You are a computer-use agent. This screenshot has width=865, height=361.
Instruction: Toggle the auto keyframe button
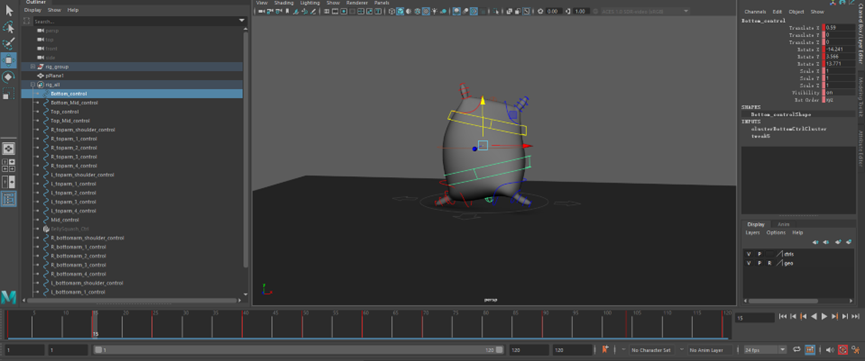pyautogui.click(x=843, y=349)
